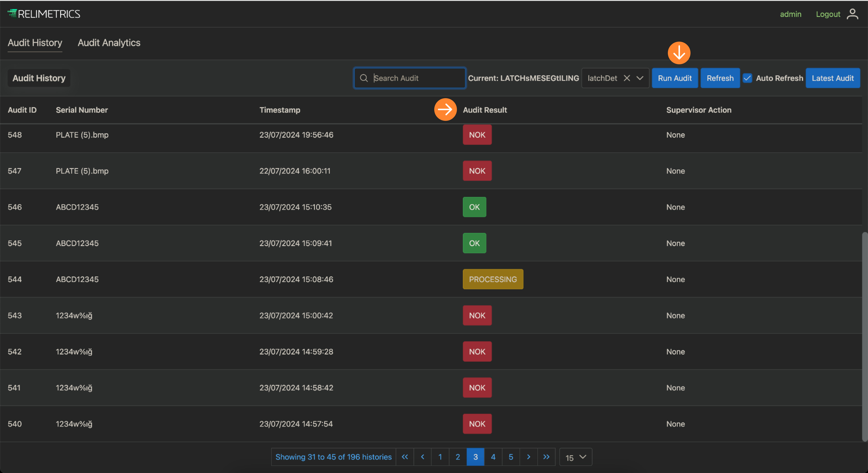The width and height of the screenshot is (868, 473).
Task: Go to the previous page
Action: pyautogui.click(x=422, y=457)
